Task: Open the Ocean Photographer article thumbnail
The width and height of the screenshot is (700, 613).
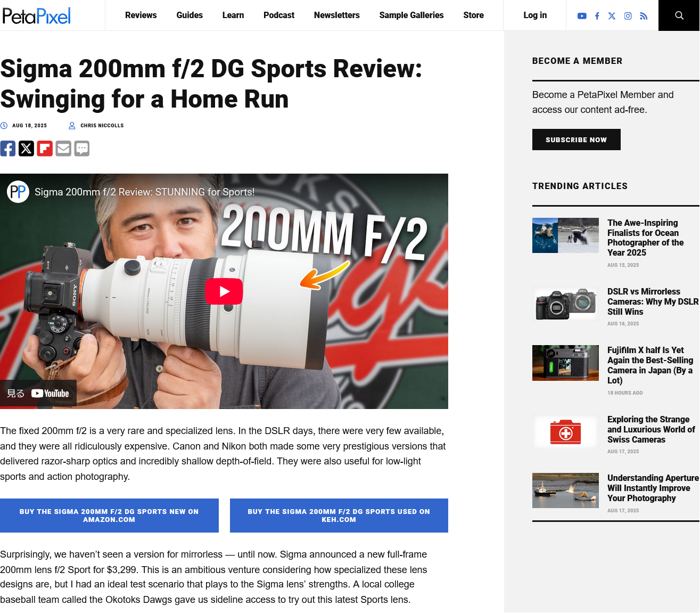Action: tap(565, 235)
